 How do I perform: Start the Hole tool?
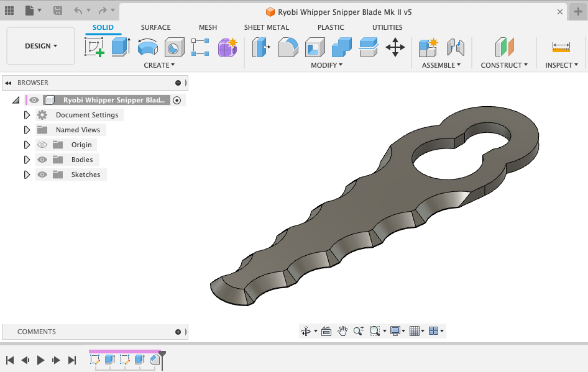click(174, 47)
